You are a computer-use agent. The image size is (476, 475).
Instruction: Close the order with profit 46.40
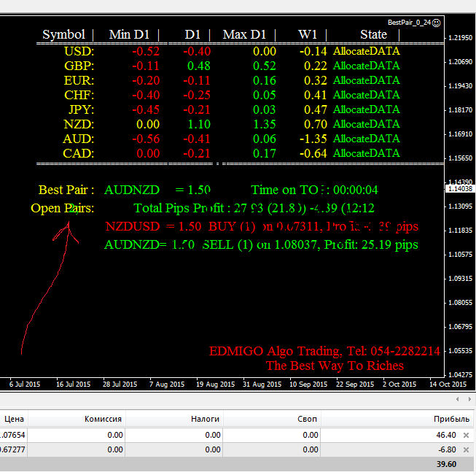pos(466,435)
